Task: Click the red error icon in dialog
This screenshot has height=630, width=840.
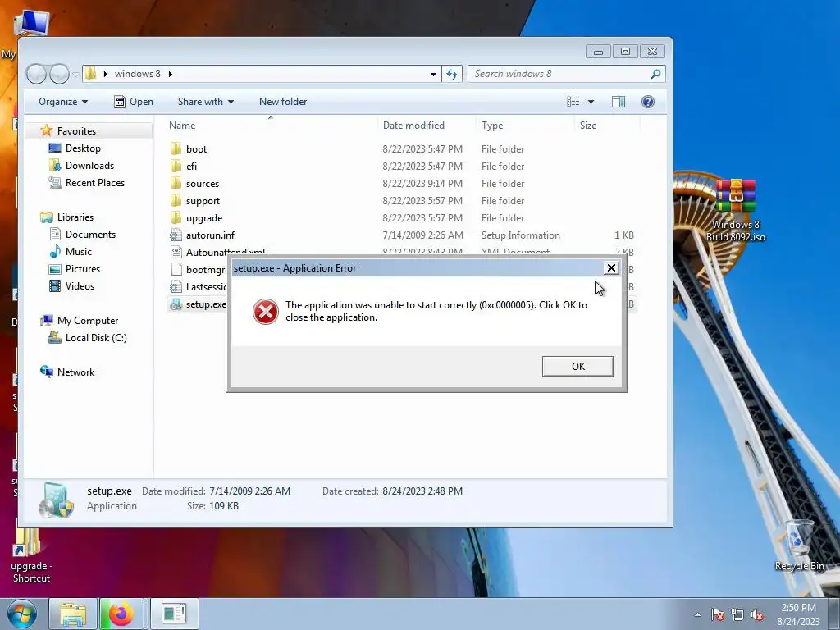Action: coord(265,311)
